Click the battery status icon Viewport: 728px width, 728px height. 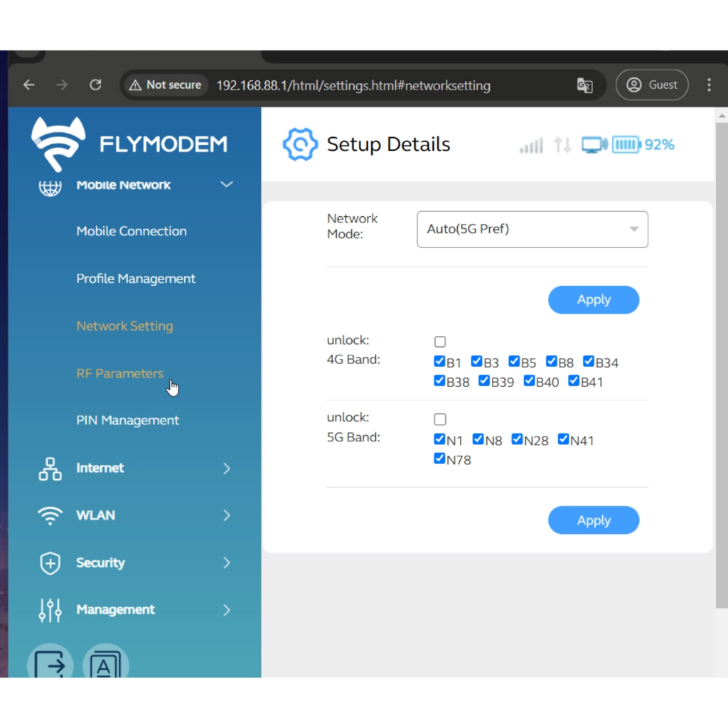626,145
